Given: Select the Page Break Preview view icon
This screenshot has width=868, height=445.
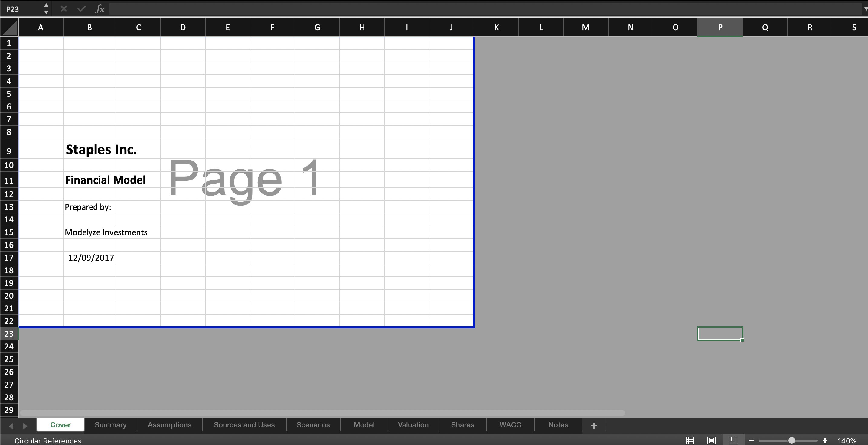Looking at the screenshot, I should (733, 440).
